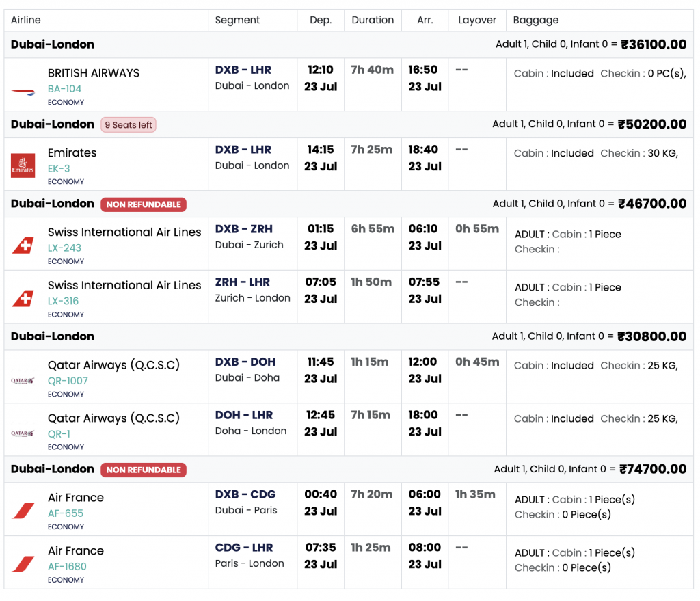
Task: Open flight number EK-3
Action: pyautogui.click(x=59, y=169)
